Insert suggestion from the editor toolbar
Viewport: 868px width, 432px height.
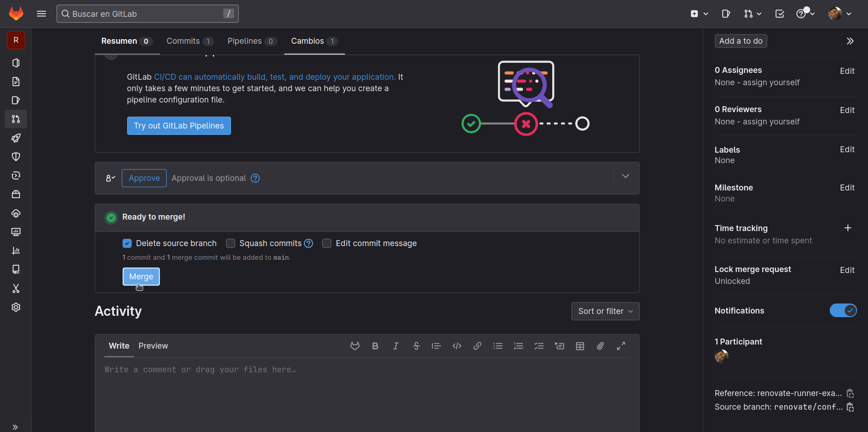click(355, 346)
